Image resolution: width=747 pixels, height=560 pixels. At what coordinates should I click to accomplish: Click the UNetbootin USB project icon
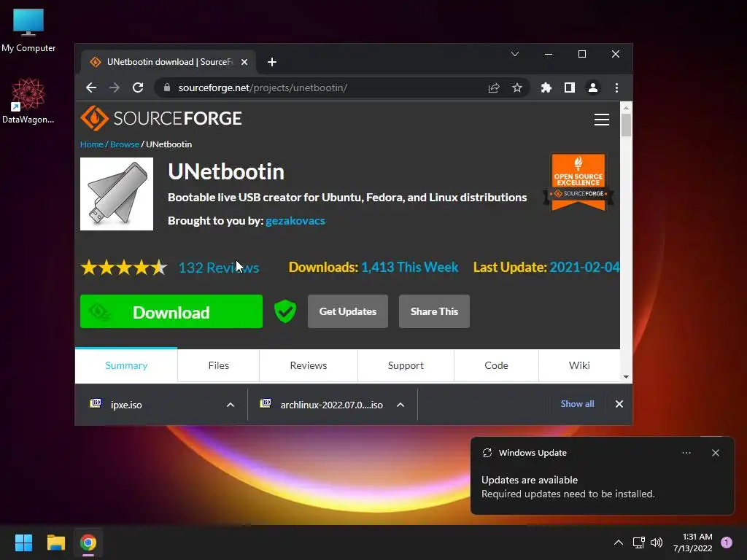tap(117, 194)
